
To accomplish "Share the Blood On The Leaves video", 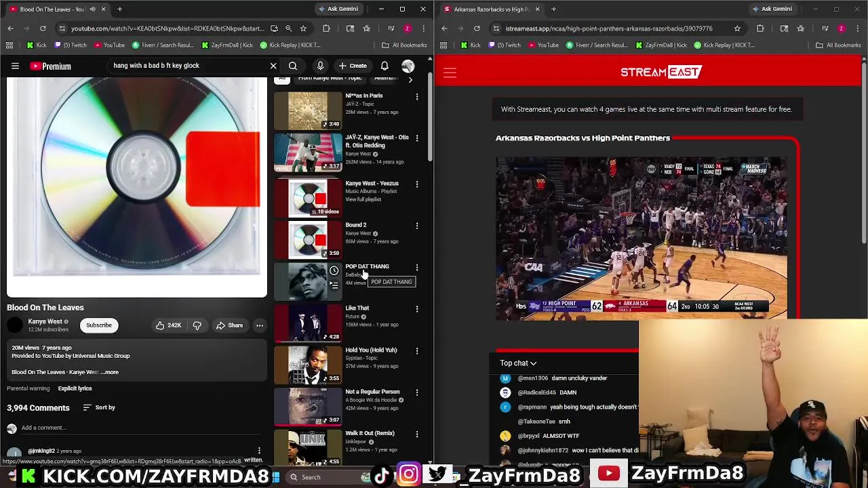I will click(229, 325).
